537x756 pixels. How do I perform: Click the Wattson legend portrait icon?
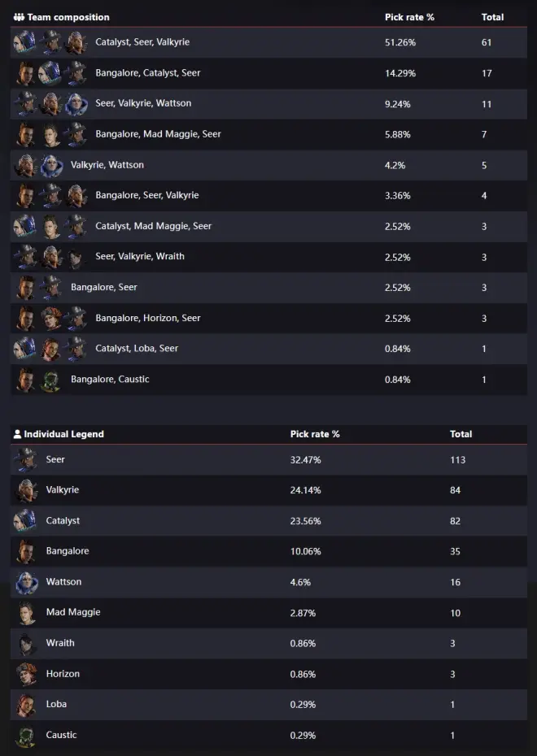[x=26, y=582]
